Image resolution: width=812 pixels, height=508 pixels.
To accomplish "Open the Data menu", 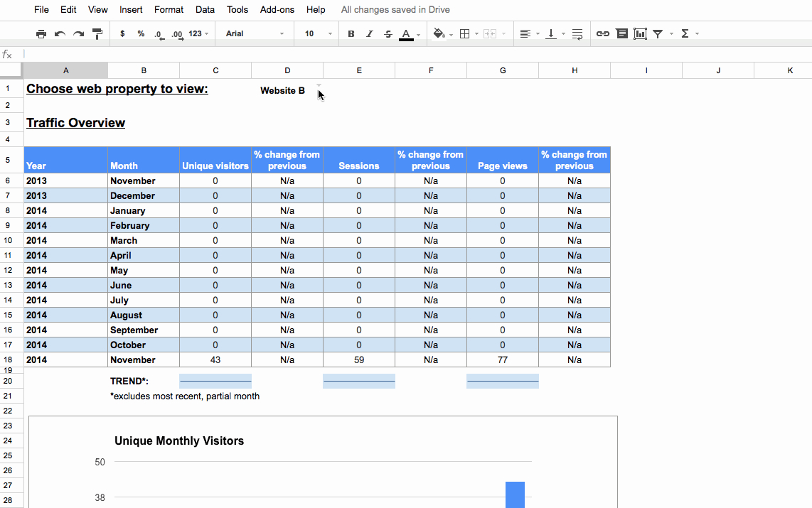I will [205, 9].
